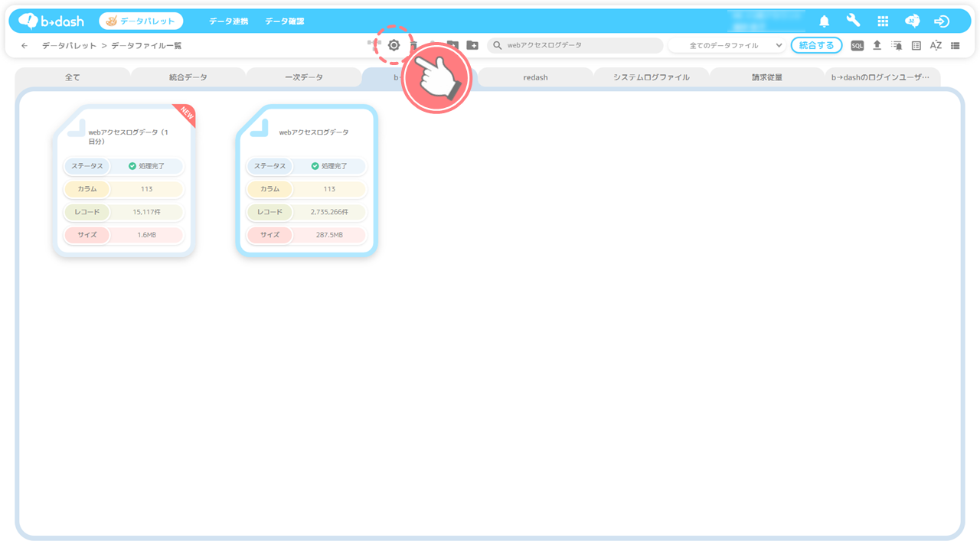
Task: Click the データファイル一覧 breadcrumb
Action: coord(146,46)
